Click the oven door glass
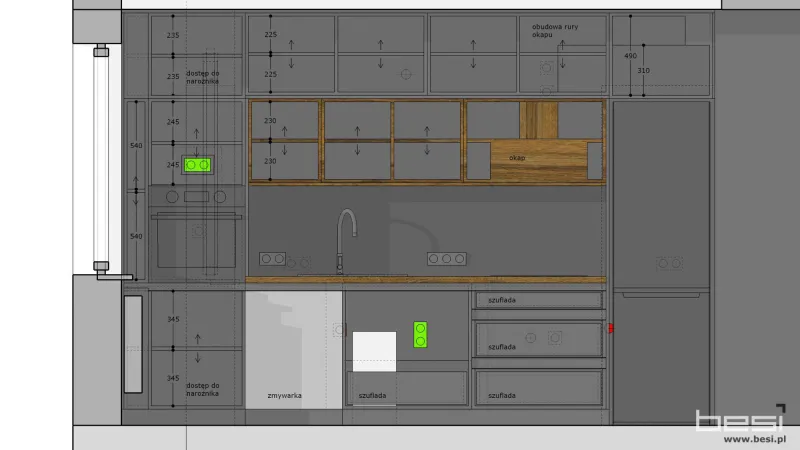Image resolution: width=800 pixels, height=450 pixels. click(196, 243)
